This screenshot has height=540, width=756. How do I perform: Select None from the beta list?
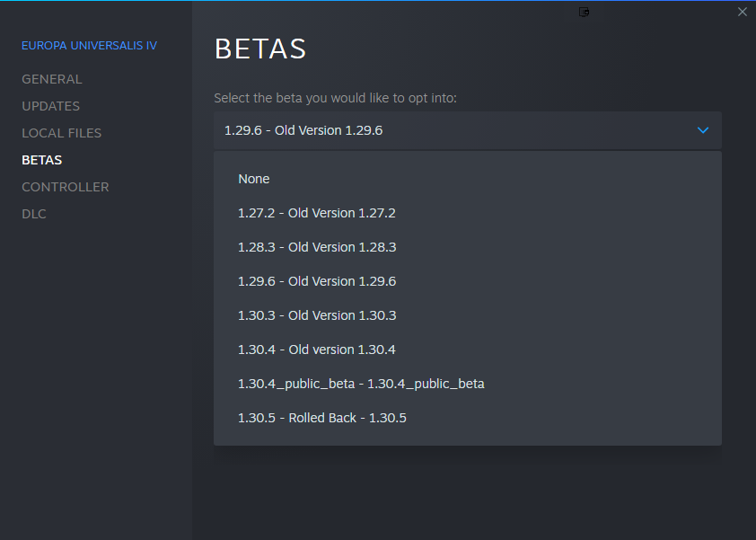tap(254, 179)
